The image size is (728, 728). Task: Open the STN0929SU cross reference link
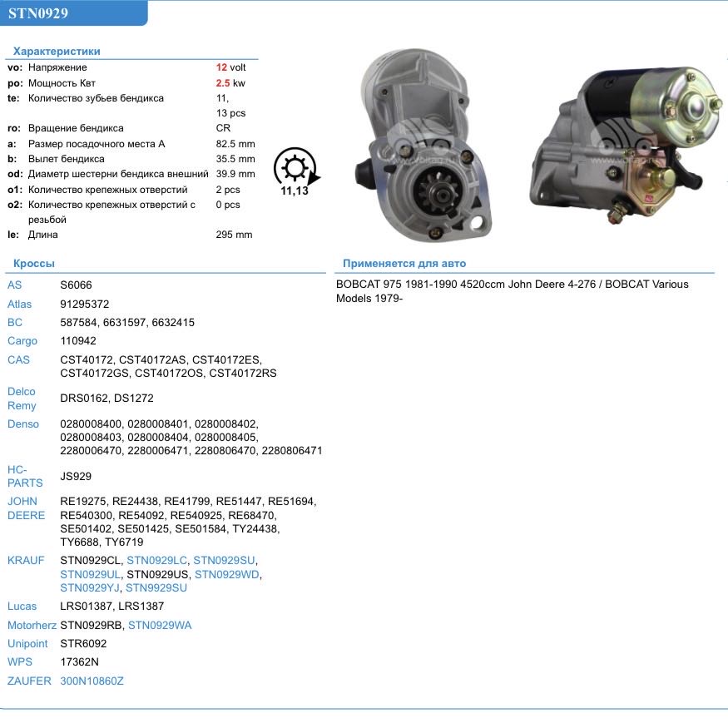[x=225, y=561]
